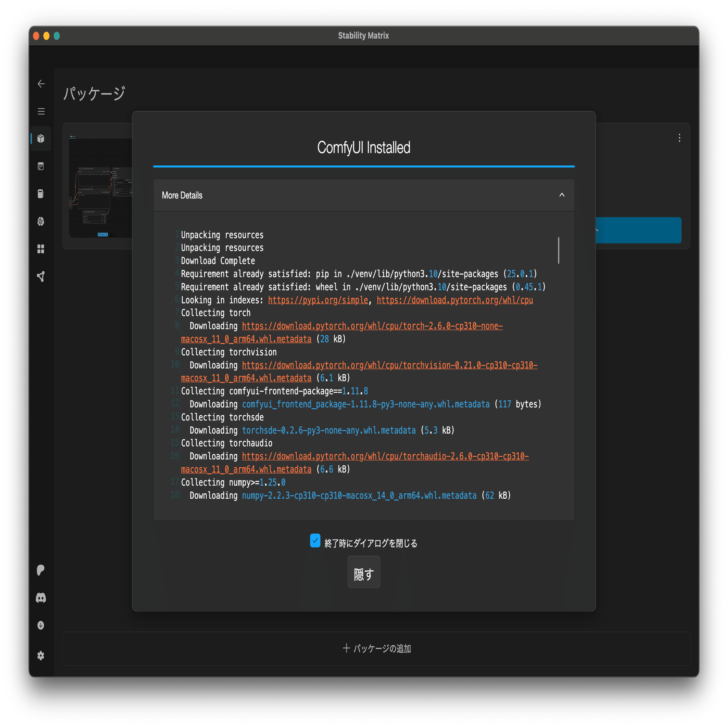
Task: Select the Packages box icon in sidebar
Action: tap(41, 139)
